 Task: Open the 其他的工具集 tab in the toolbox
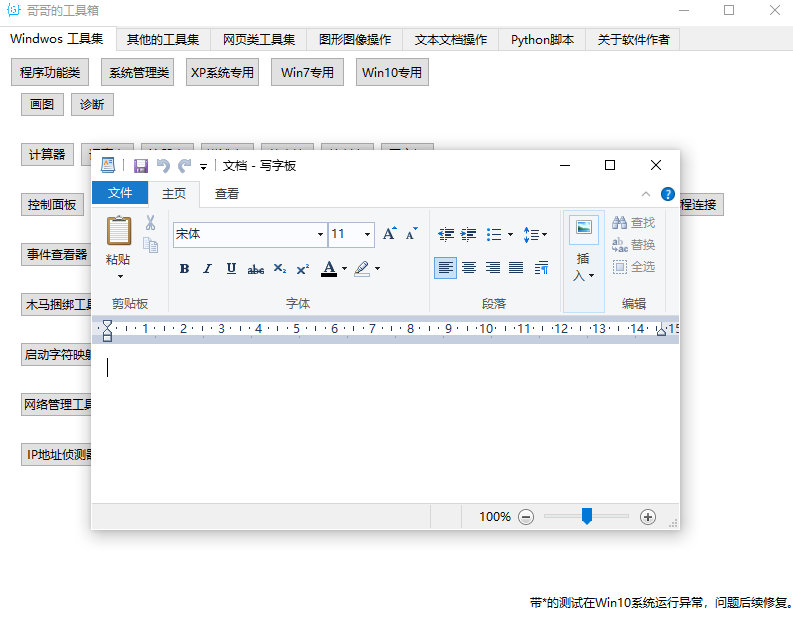[x=163, y=39]
